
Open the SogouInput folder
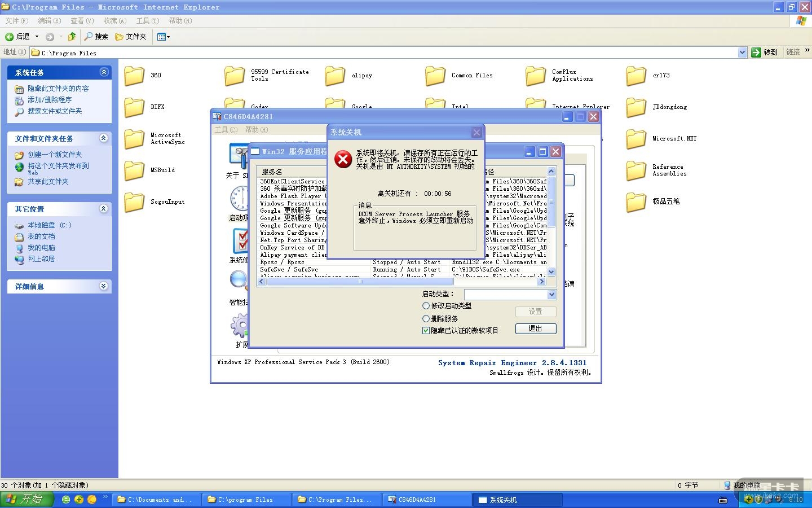tap(134, 202)
